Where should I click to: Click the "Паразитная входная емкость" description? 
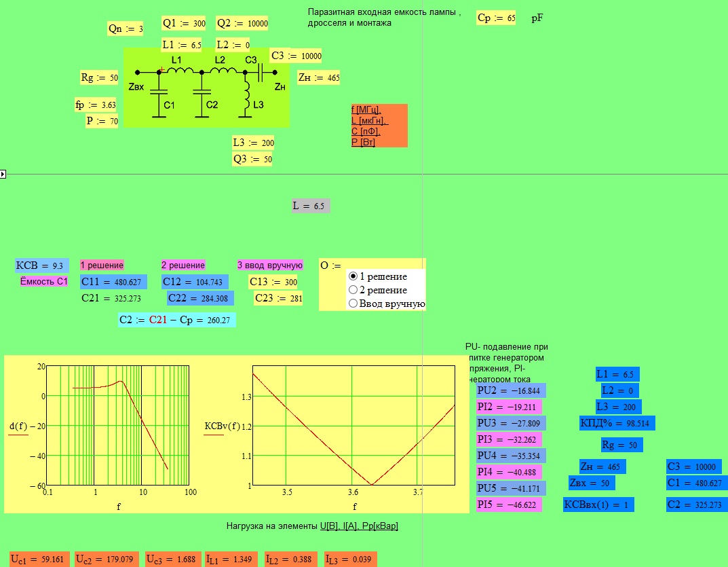coord(385,18)
